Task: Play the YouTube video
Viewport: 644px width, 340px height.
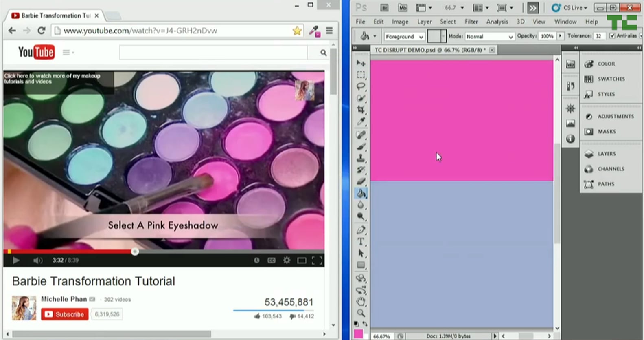Action: tap(16, 261)
